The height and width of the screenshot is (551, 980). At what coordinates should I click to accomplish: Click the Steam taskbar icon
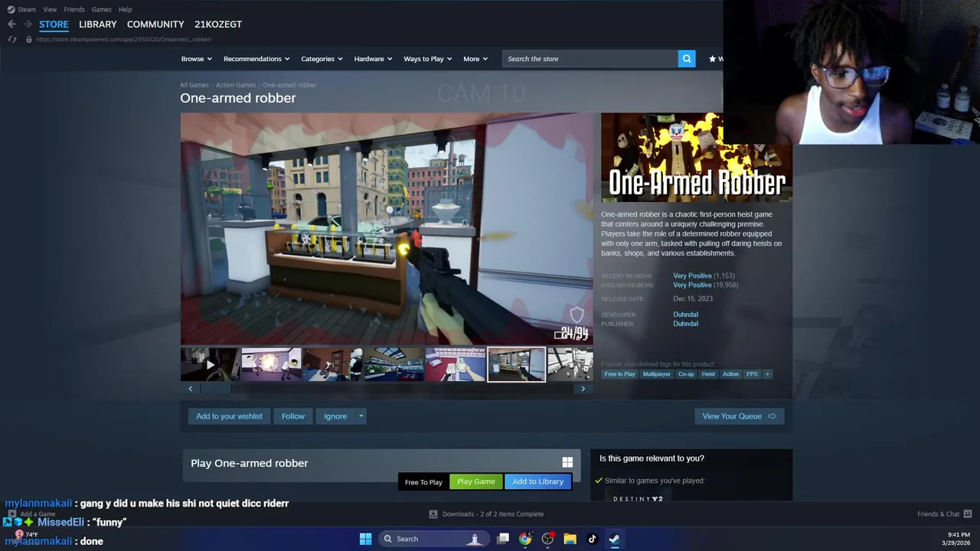614,539
